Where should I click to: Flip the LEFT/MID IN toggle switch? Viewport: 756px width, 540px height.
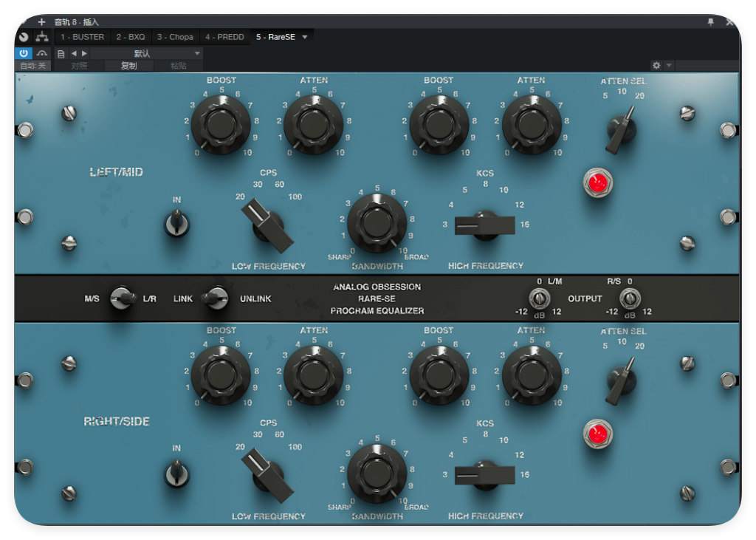pos(177,223)
